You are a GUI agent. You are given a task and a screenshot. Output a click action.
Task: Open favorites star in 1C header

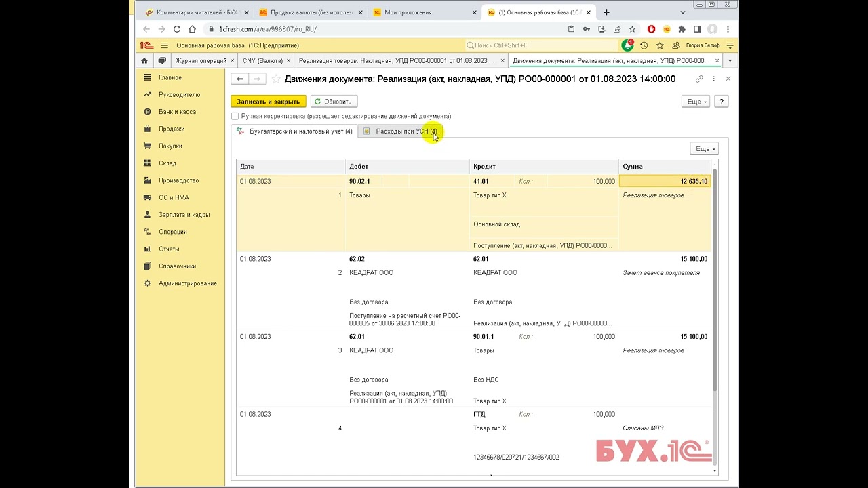[x=660, y=45]
